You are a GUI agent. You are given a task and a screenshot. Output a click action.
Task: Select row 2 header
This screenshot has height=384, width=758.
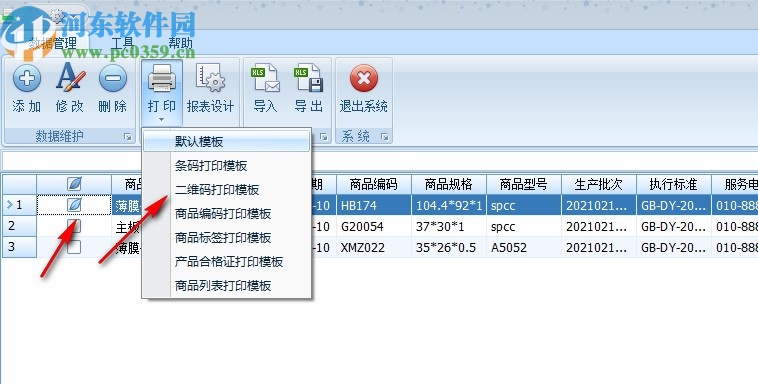(19, 226)
